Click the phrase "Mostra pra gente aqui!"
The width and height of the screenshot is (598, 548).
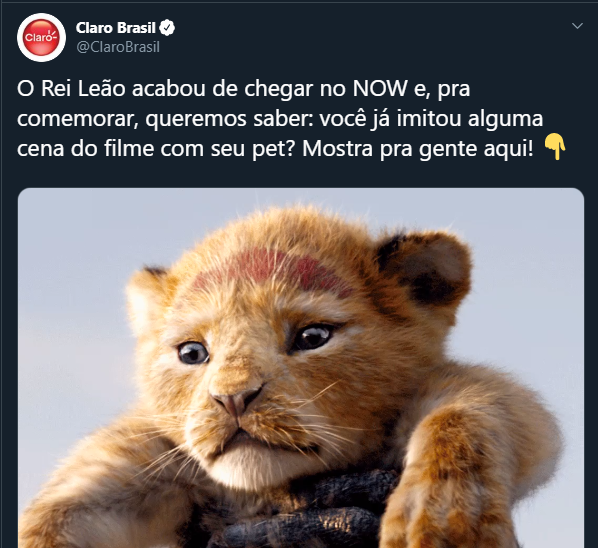pos(418,149)
